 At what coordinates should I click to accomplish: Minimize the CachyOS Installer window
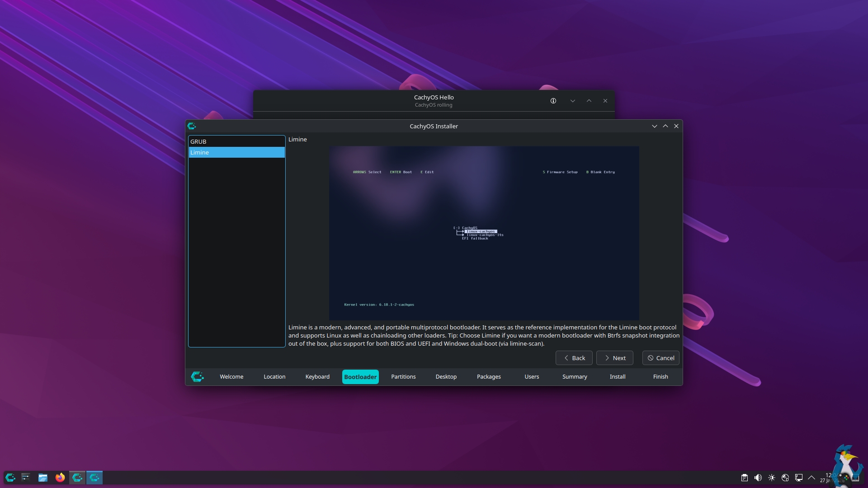pyautogui.click(x=654, y=126)
